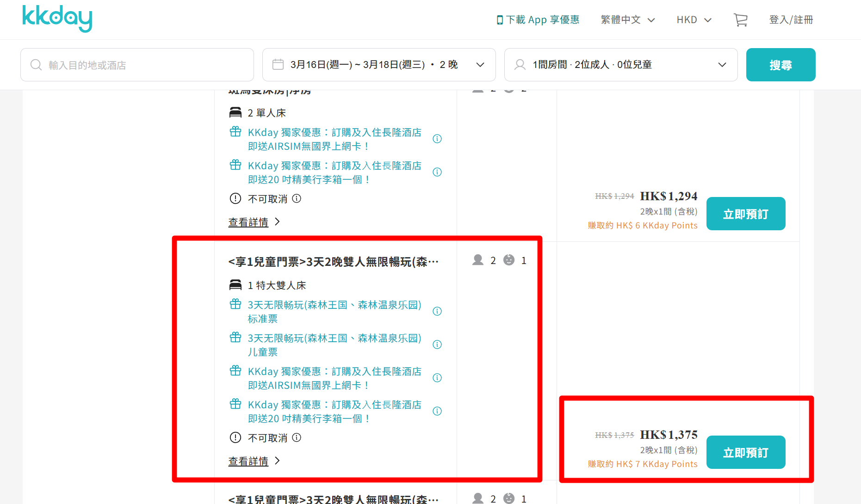Image resolution: width=861 pixels, height=504 pixels.
Task: Open the 繁體中文 language dropdown
Action: pyautogui.click(x=627, y=20)
